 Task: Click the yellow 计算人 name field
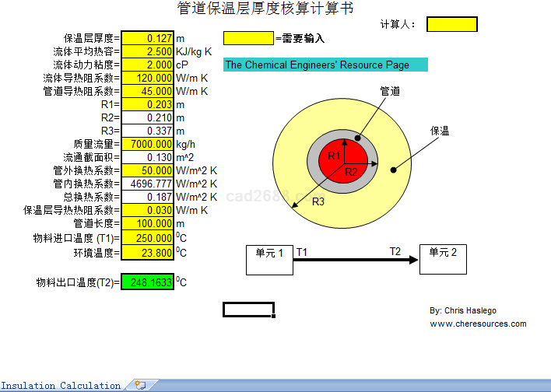click(x=451, y=24)
